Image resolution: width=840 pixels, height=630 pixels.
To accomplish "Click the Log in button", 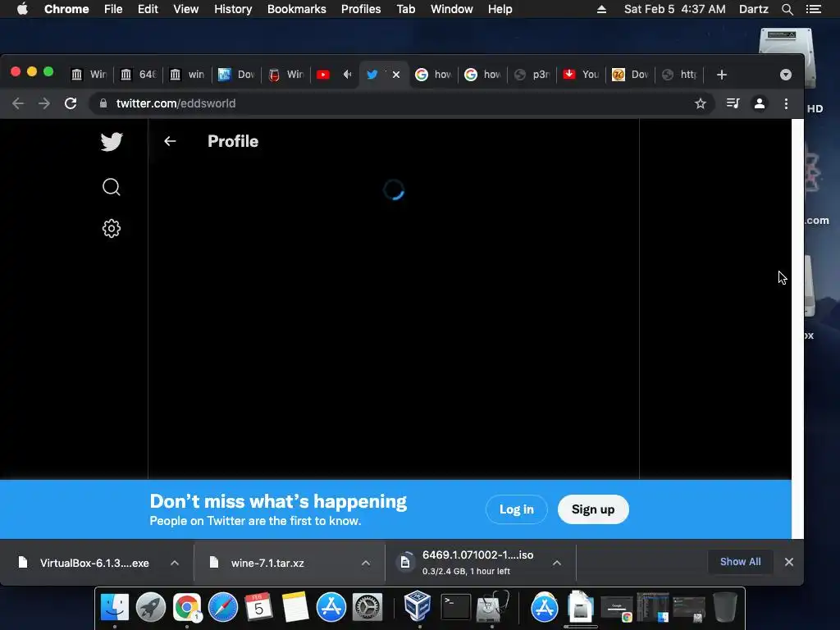I will pos(517,509).
